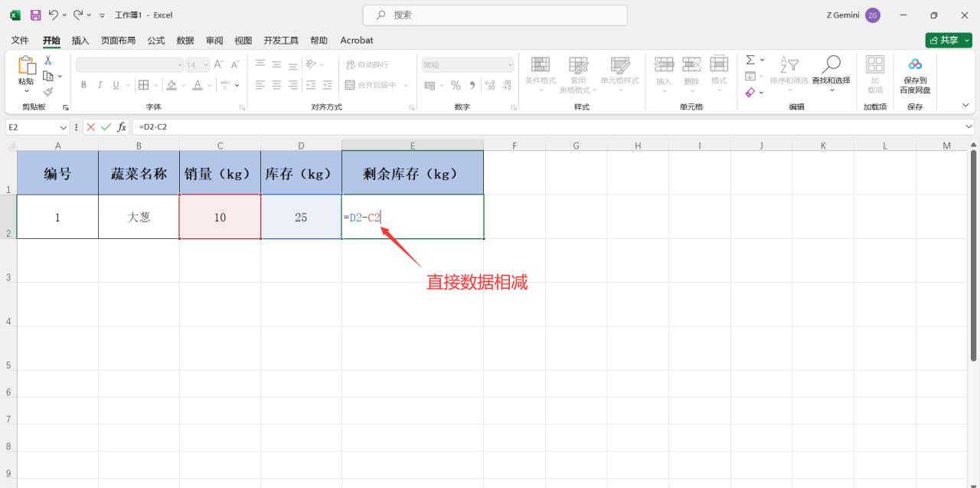Click the Delete cells icon
This screenshot has width=980, height=488.
click(x=691, y=64)
